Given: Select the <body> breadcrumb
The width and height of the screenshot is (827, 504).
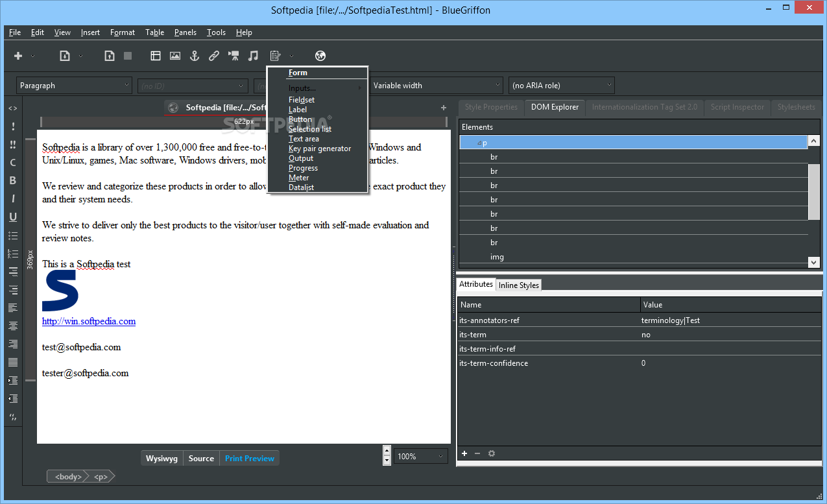Looking at the screenshot, I should [67, 477].
